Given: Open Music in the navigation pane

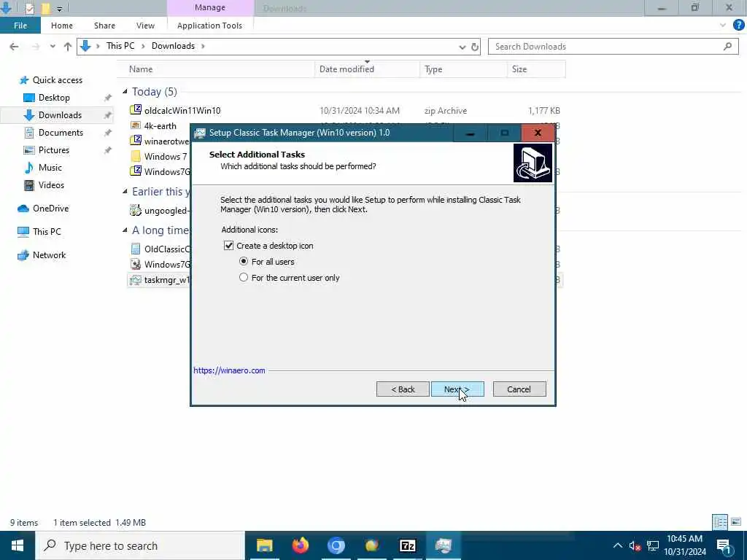Looking at the screenshot, I should pos(50,168).
